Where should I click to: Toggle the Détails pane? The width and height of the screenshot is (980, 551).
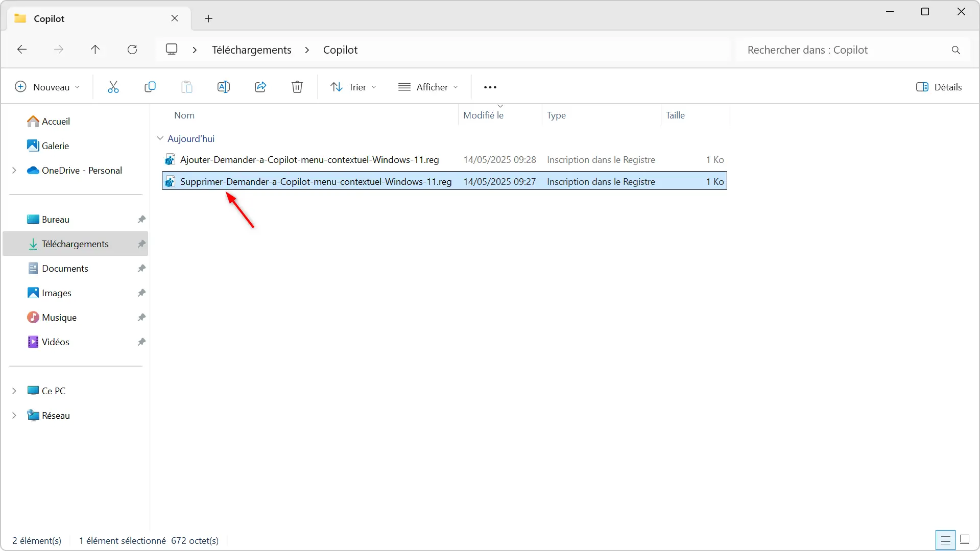tap(939, 87)
